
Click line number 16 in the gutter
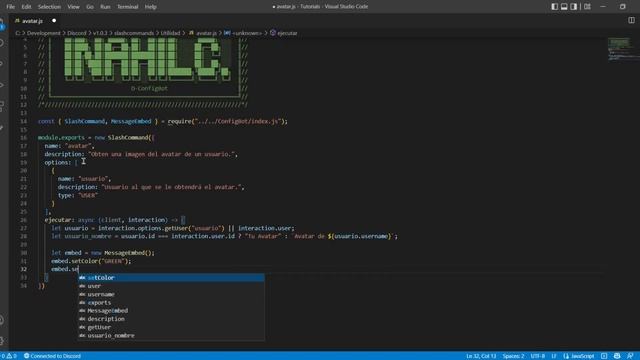[x=24, y=138]
